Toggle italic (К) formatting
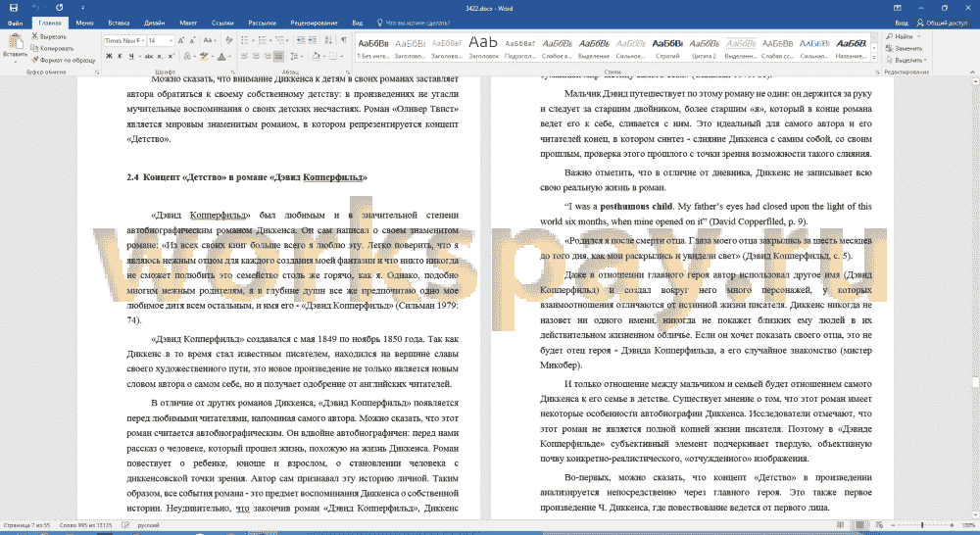 click(x=120, y=56)
